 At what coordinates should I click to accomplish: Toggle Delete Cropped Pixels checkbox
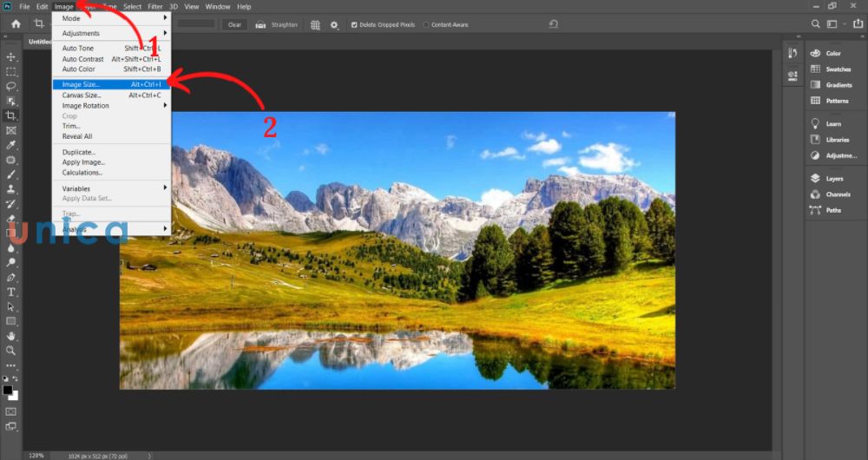(x=354, y=25)
